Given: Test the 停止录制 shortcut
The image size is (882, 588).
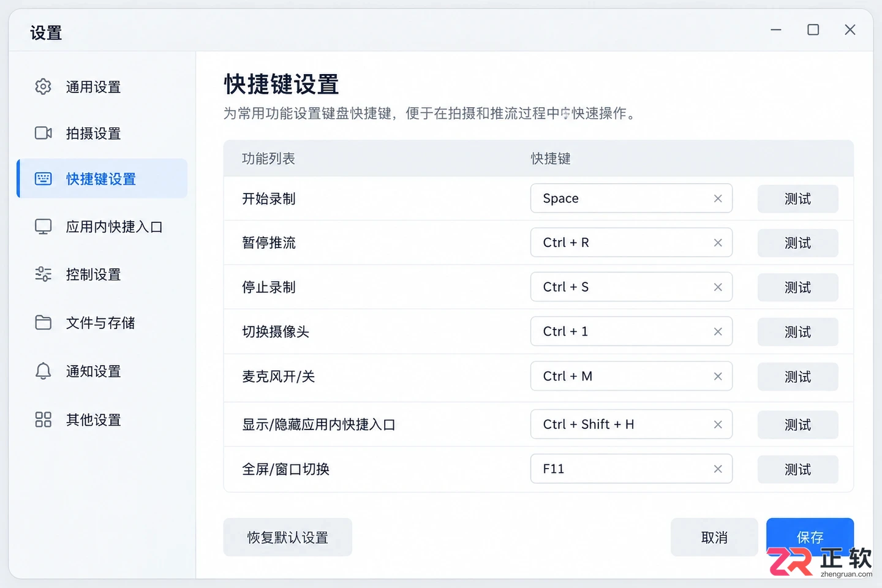Looking at the screenshot, I should [797, 287].
